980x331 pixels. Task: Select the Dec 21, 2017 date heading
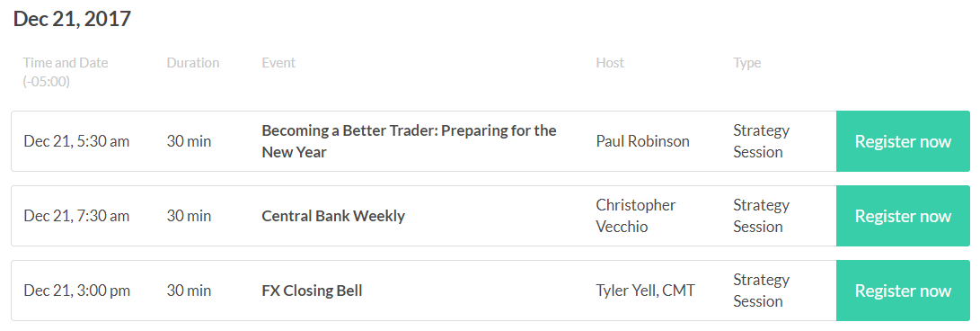tap(72, 19)
